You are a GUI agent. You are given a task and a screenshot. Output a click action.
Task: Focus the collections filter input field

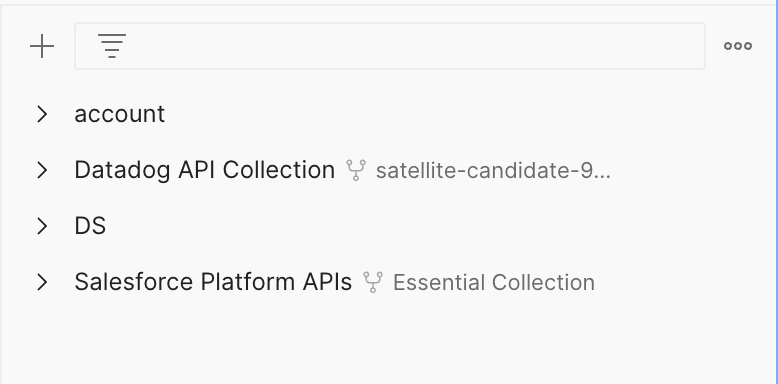coord(389,46)
